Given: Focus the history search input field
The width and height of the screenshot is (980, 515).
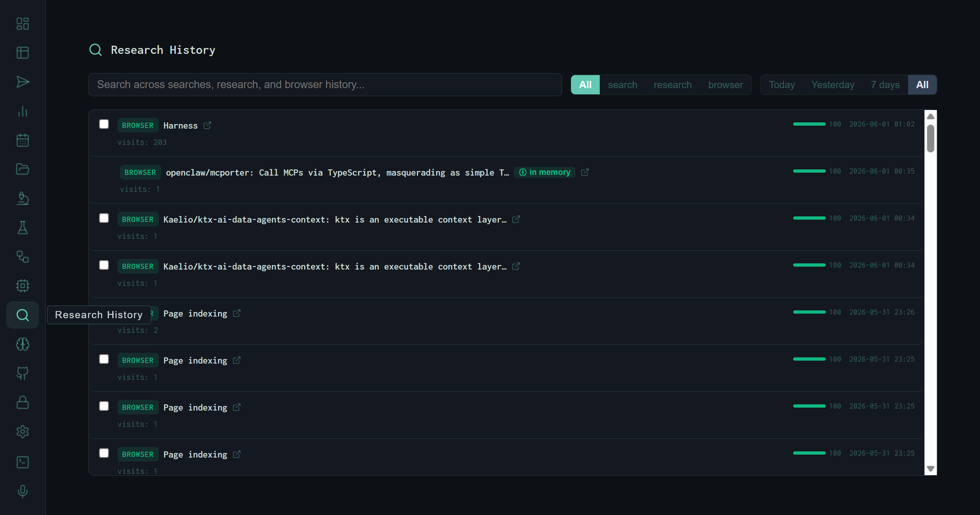Looking at the screenshot, I should 325,85.
